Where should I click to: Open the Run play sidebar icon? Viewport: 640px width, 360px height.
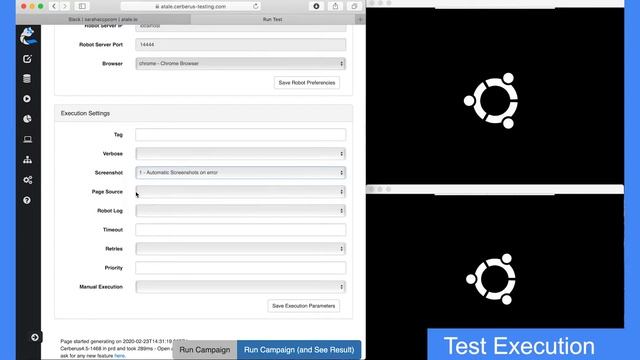(x=27, y=99)
